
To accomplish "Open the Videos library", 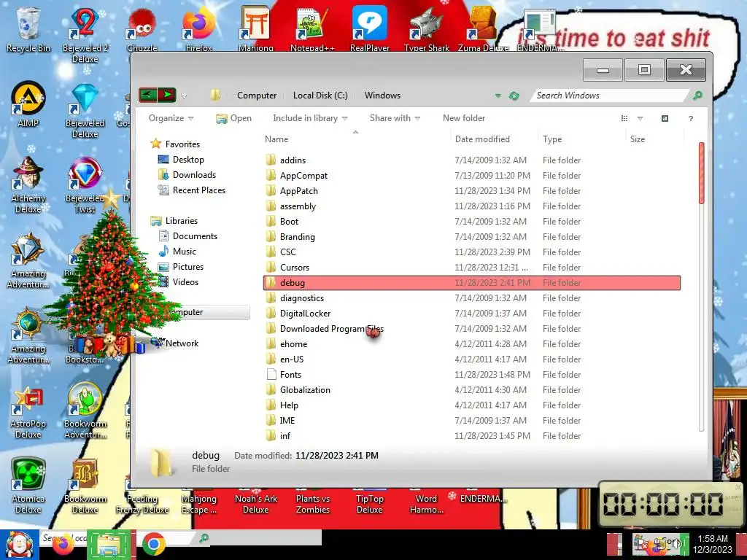I will [x=178, y=282].
